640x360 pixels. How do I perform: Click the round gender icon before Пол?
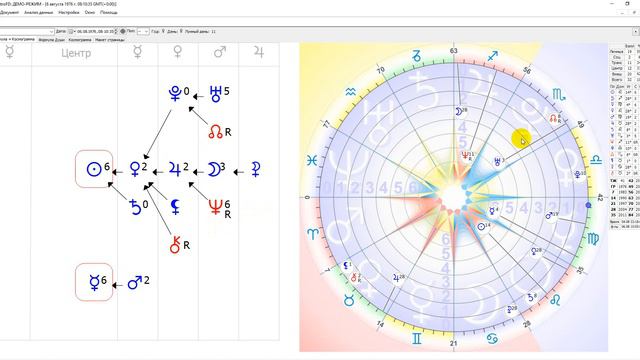click(123, 31)
